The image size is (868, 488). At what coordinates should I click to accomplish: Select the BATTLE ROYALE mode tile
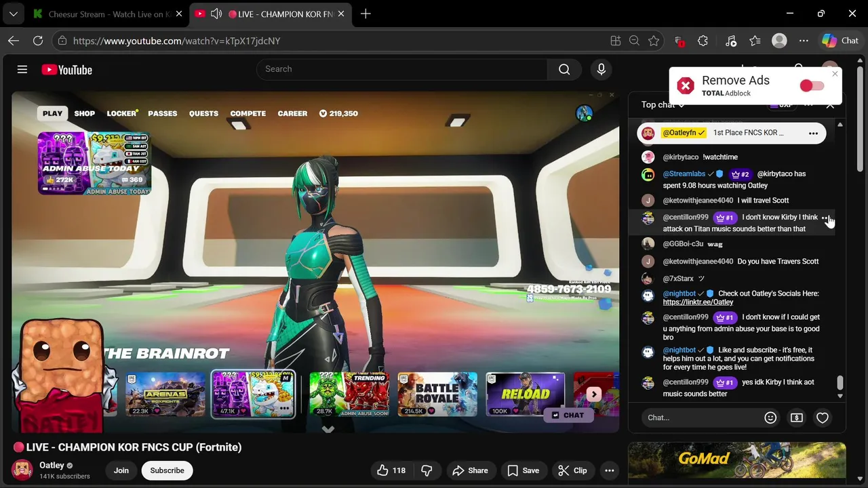(437, 394)
